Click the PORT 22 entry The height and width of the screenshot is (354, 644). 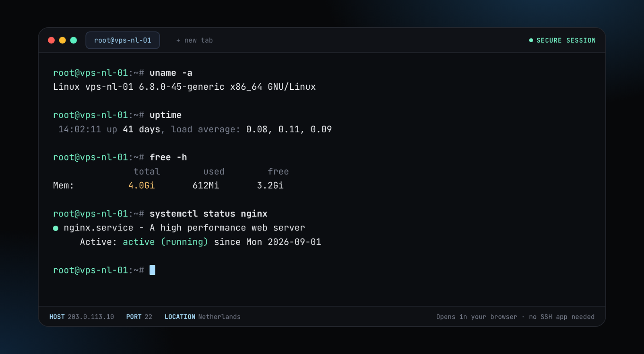click(x=139, y=317)
